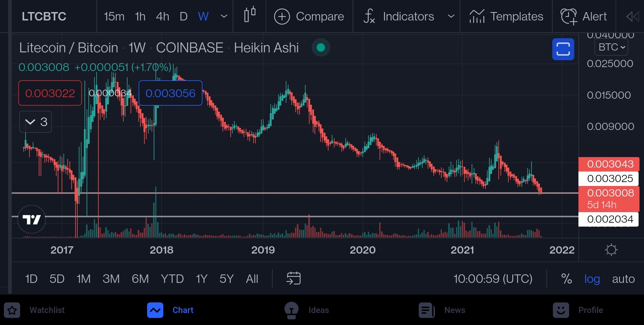Create an Alert using the clock icon
The width and height of the screenshot is (644, 325).
[x=569, y=17]
